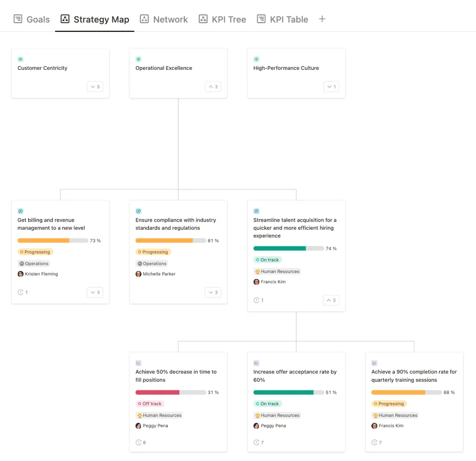
Task: Click the objective icon on Customer Centricity card
Action: (21, 59)
